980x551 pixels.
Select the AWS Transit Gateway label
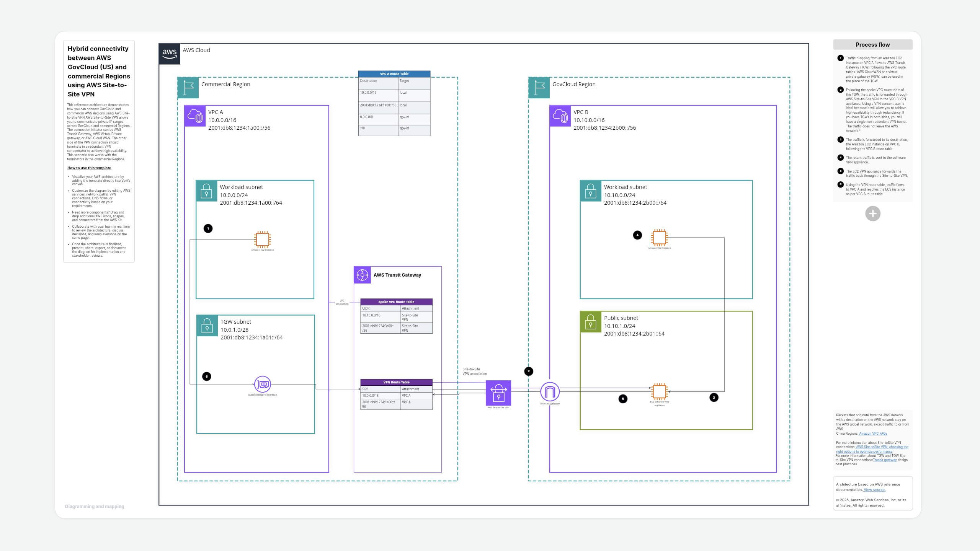397,275
